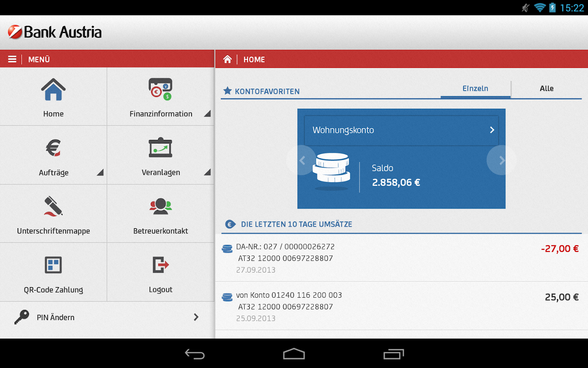Switch to the Alle tab

[x=547, y=88]
